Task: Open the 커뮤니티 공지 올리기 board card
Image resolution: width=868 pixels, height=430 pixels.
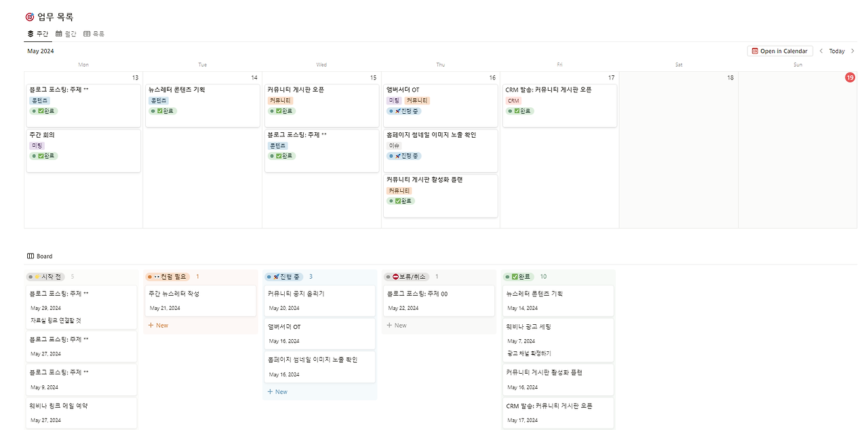Action: tap(319, 299)
